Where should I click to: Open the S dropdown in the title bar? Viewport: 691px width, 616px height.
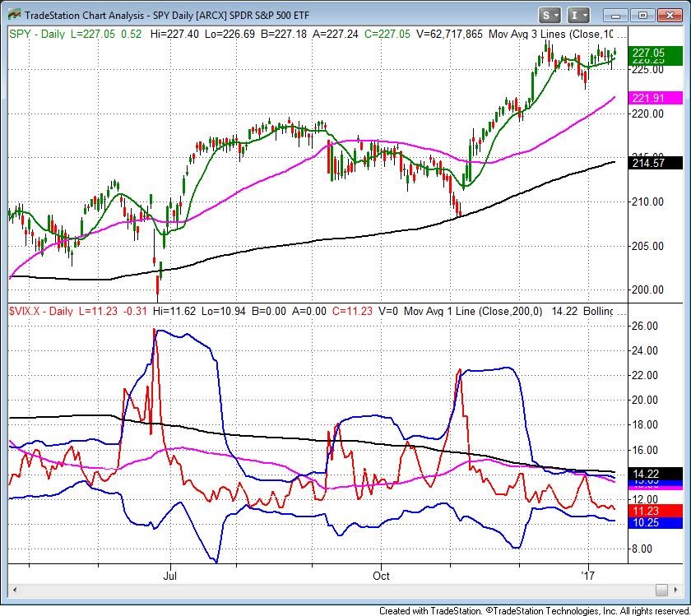click(x=550, y=16)
